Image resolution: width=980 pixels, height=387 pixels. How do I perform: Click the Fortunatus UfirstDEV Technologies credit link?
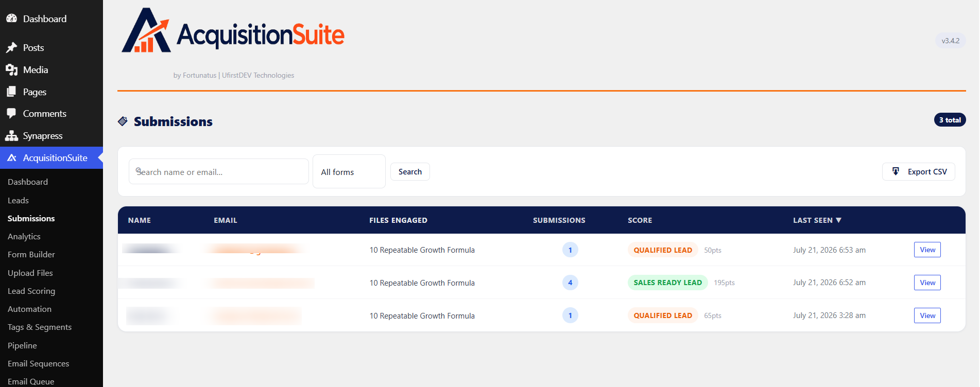(234, 75)
